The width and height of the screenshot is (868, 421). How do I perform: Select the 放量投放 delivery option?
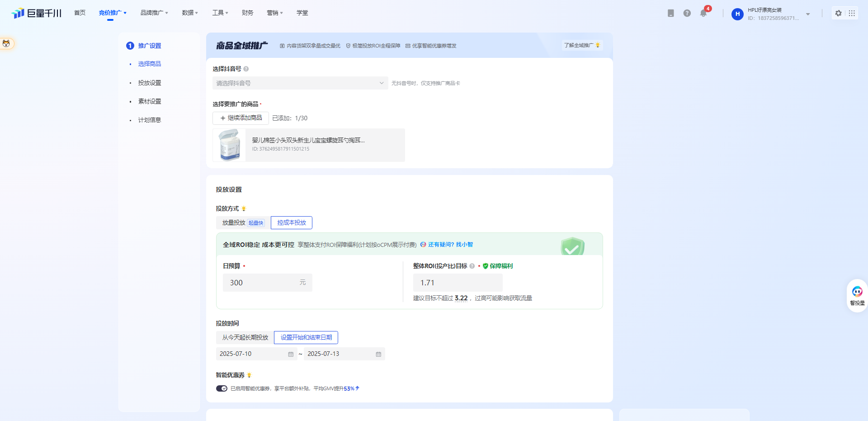pyautogui.click(x=233, y=222)
